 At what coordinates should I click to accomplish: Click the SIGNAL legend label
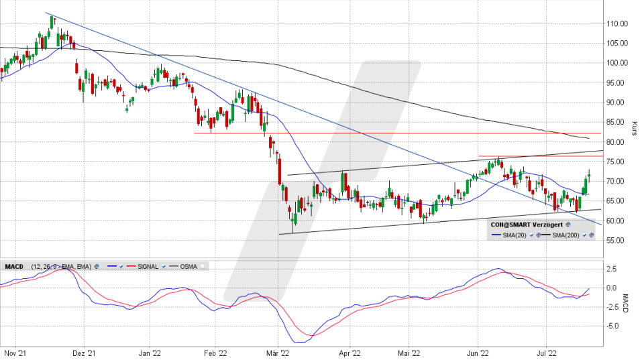coord(148,266)
